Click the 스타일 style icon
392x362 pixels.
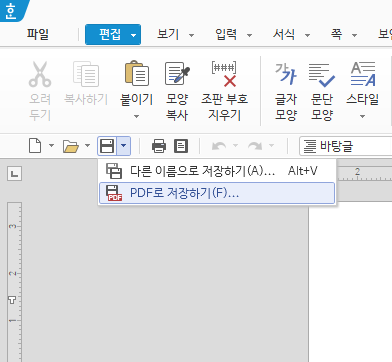pyautogui.click(x=363, y=74)
